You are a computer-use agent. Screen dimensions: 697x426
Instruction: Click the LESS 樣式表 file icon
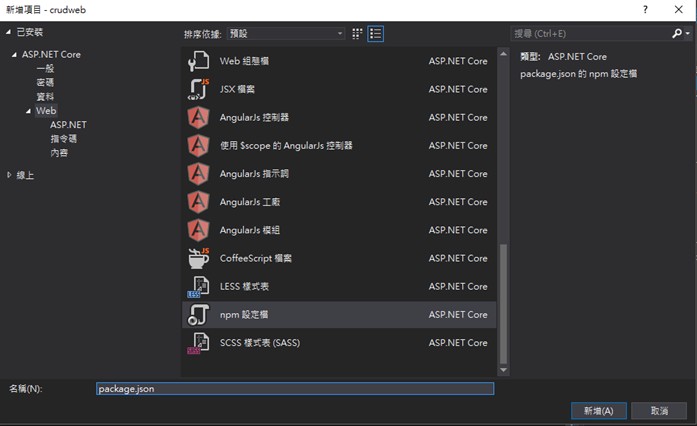click(198, 286)
